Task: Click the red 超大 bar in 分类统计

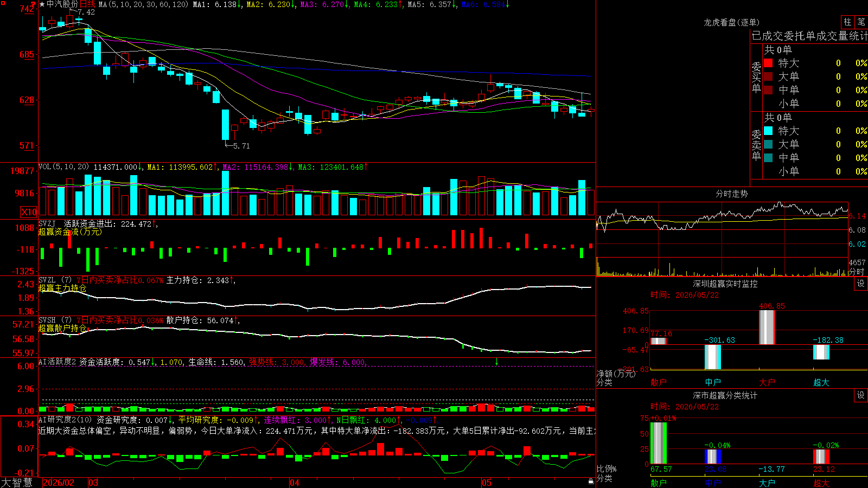Action: [821, 457]
